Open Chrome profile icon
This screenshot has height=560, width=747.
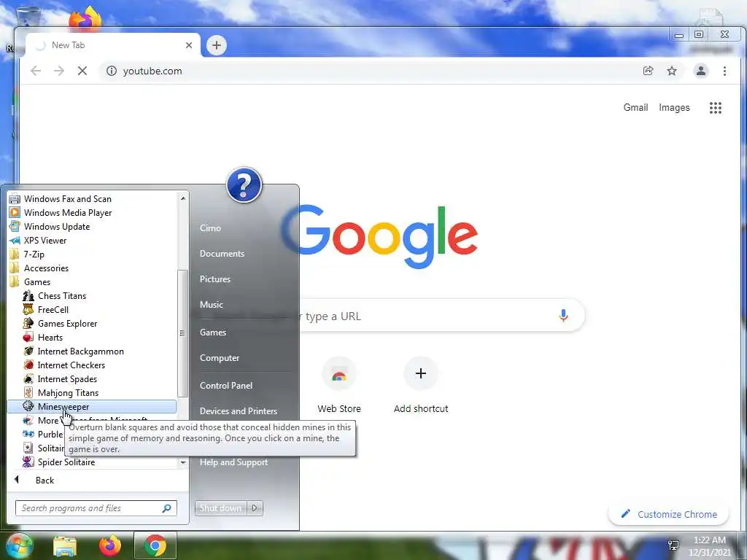701,71
